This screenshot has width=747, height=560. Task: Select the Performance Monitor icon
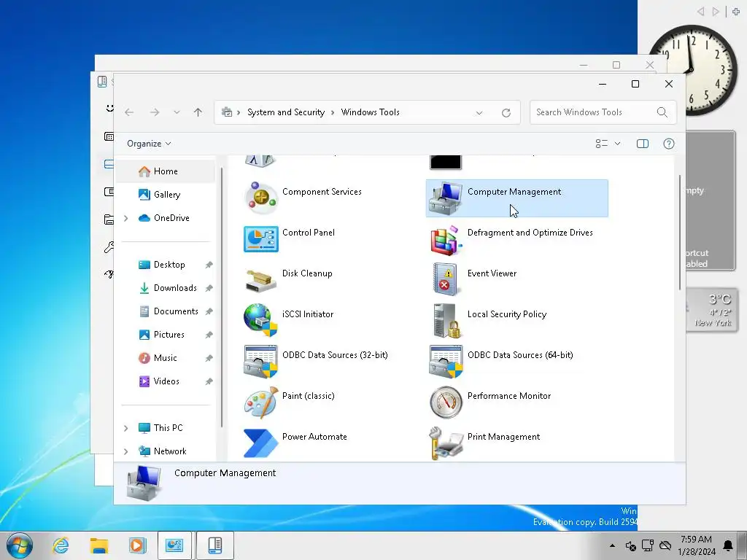click(446, 402)
